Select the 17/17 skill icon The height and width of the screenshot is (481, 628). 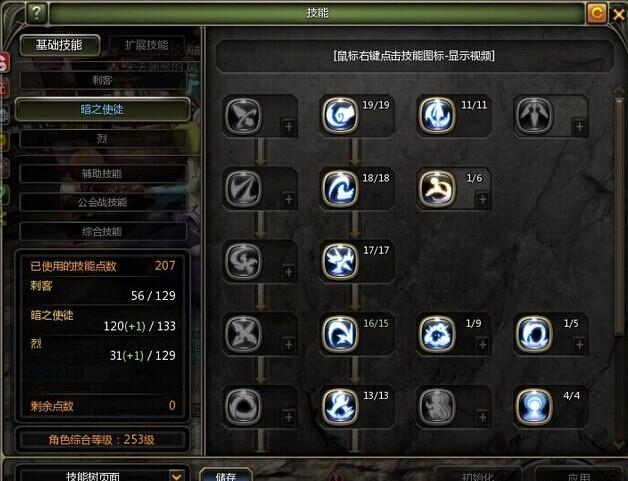pyautogui.click(x=340, y=261)
